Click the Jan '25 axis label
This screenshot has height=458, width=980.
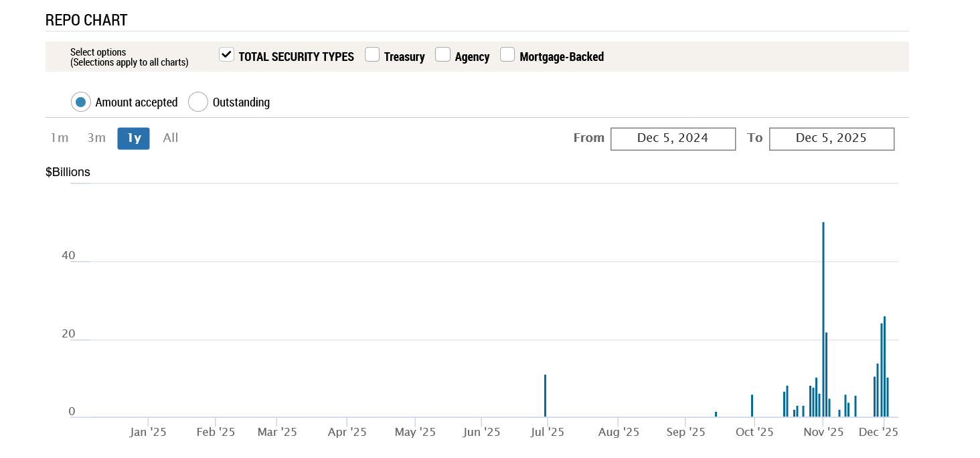[x=148, y=433]
